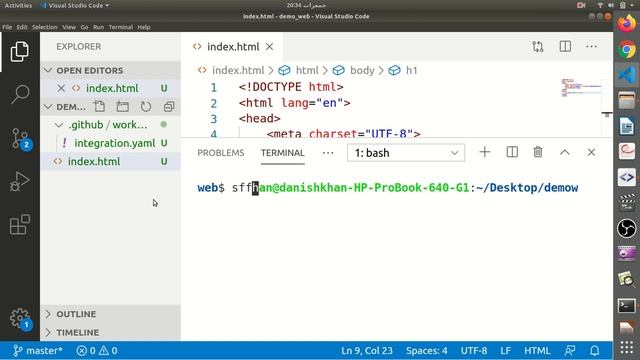
Task: Change encoding via UTF-8 status item
Action: tap(474, 351)
